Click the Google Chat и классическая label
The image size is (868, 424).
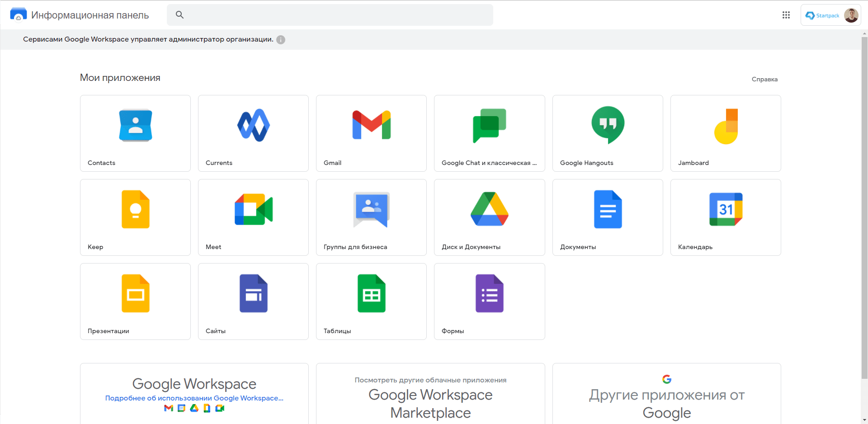click(489, 163)
